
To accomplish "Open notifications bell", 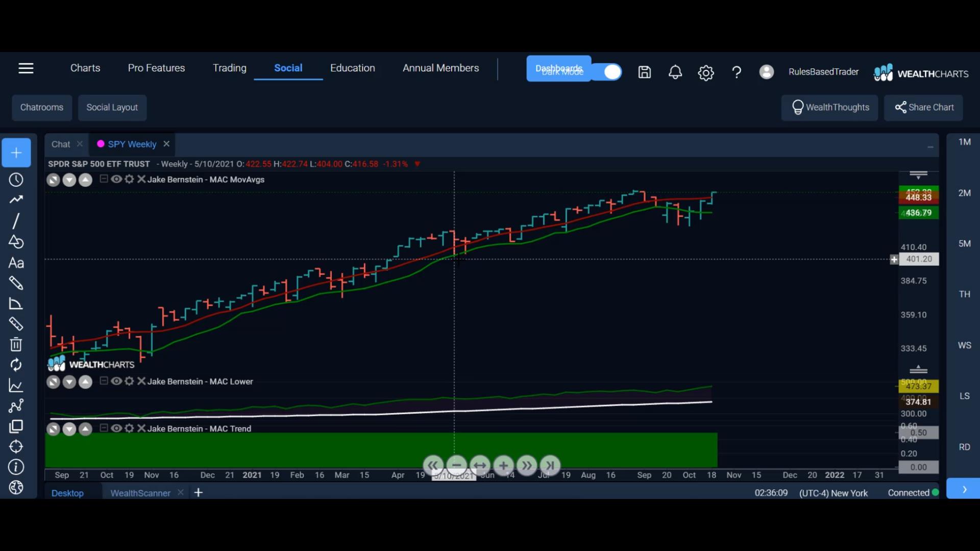I will 675,72.
